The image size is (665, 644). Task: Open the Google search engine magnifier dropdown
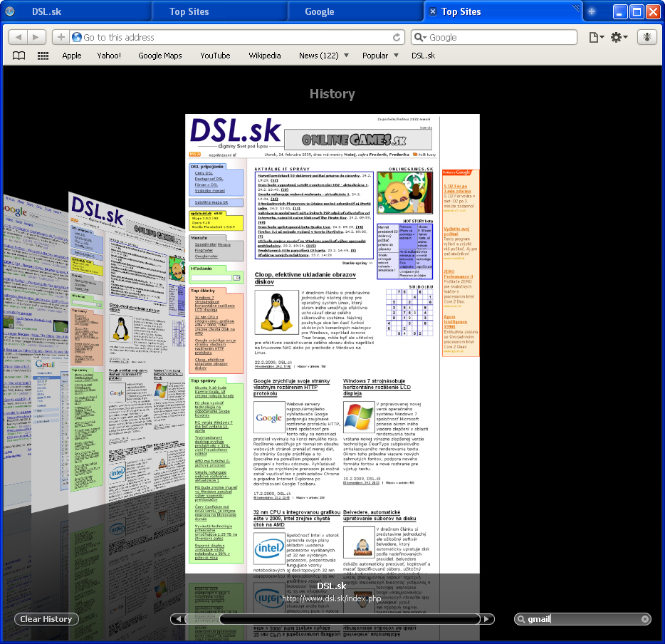point(420,37)
